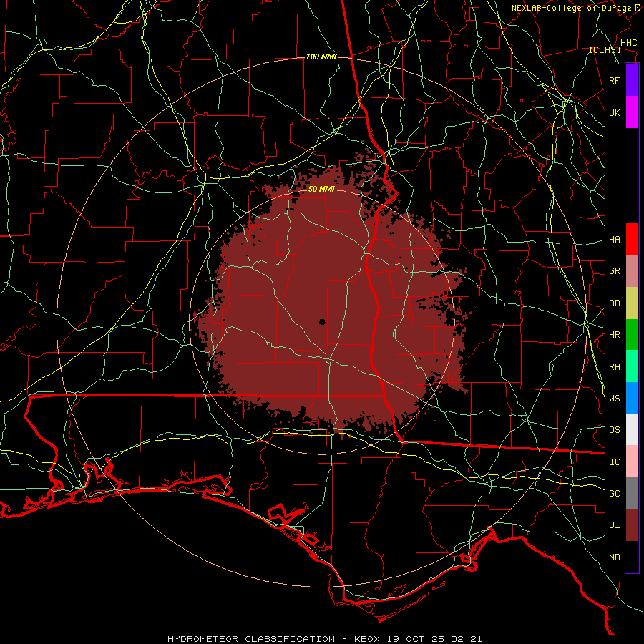Click the 'HYDROMETEOR CLASSIFICATION - KEOX' caption text
Image resolution: width=644 pixels, height=644 pixels.
275,639
